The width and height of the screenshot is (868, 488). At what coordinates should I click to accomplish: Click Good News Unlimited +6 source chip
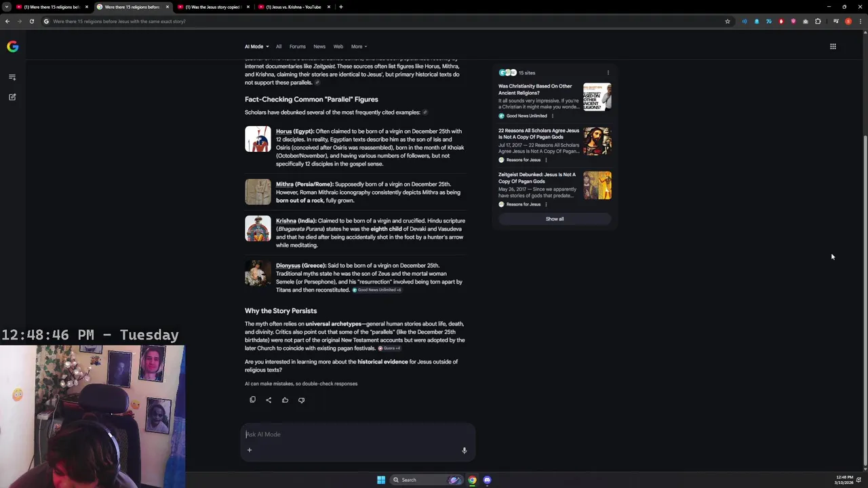(x=376, y=290)
